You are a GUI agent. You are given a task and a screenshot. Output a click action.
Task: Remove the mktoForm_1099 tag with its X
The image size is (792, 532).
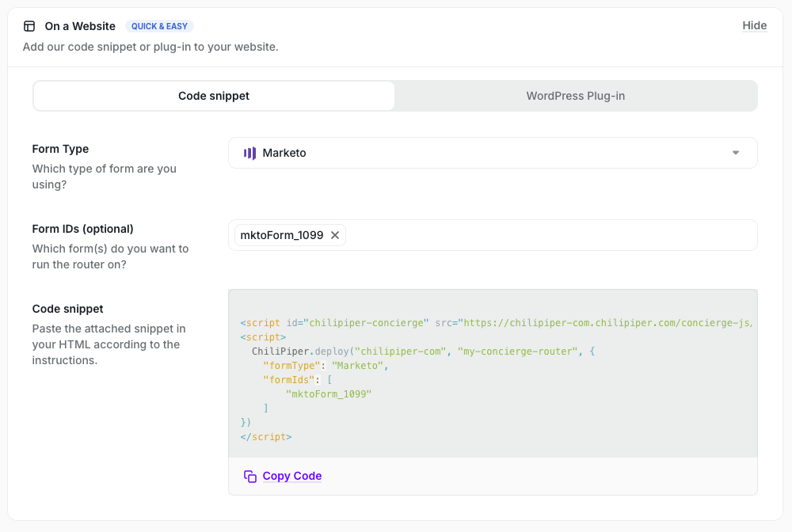coord(335,235)
